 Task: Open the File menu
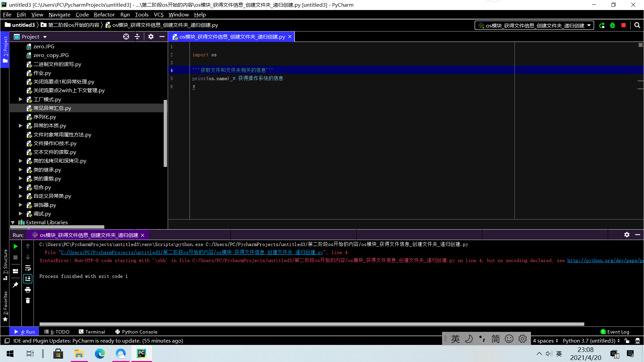(x=7, y=14)
